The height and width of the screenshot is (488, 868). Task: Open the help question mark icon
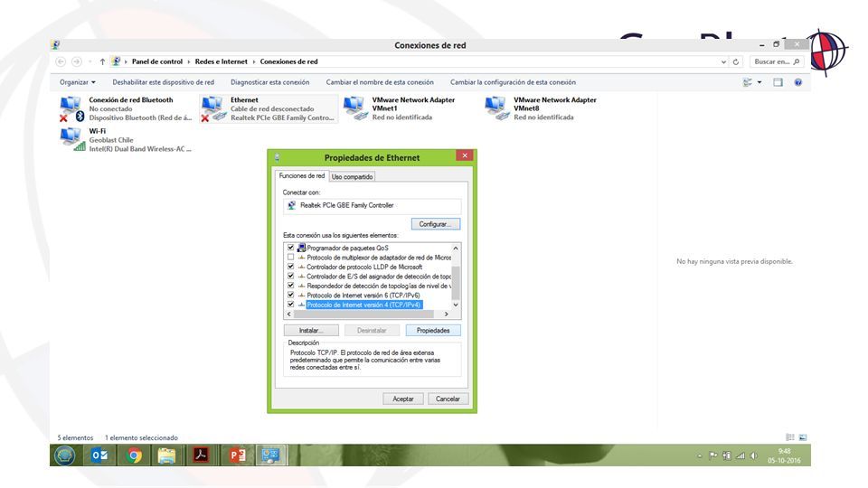(797, 82)
